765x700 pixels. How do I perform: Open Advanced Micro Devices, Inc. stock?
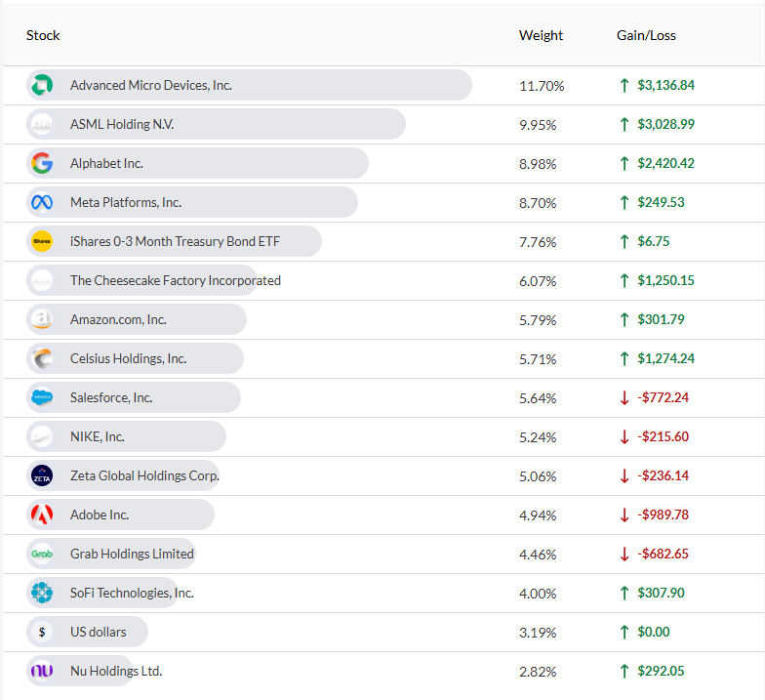[x=150, y=86]
